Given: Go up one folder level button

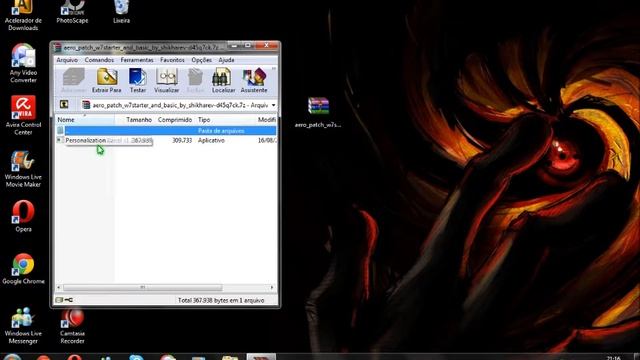Looking at the screenshot, I should click(64, 104).
